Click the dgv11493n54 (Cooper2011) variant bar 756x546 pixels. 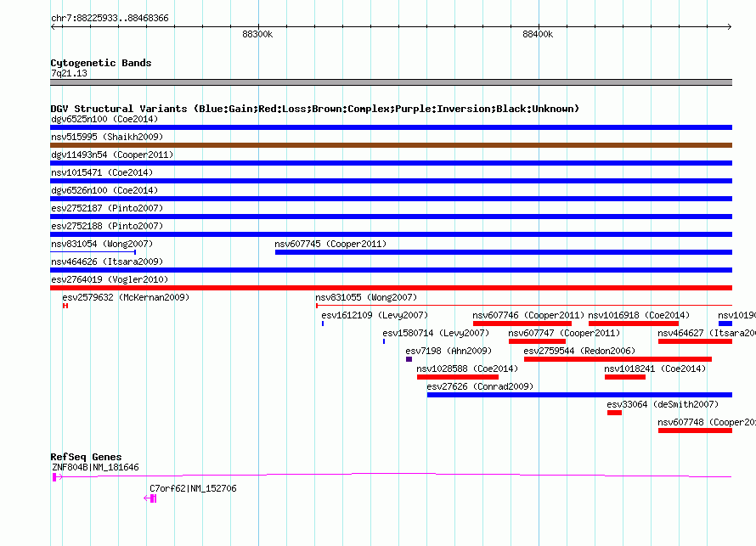[391, 163]
